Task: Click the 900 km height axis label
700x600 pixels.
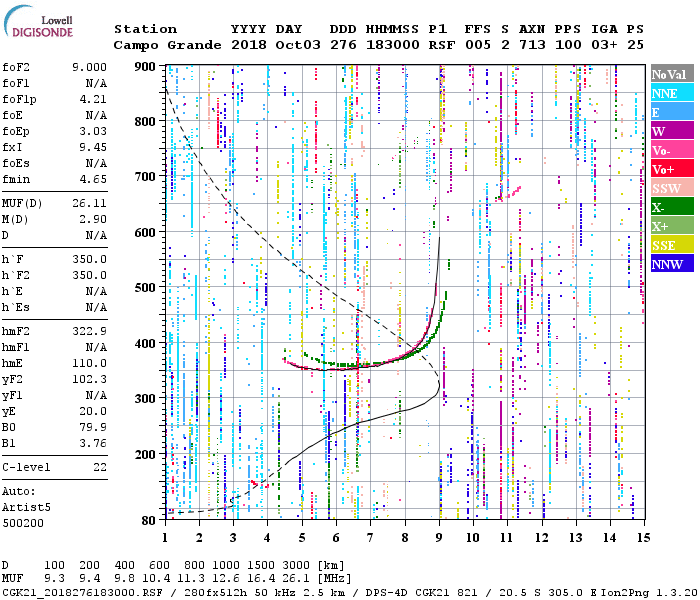Action: (x=145, y=67)
